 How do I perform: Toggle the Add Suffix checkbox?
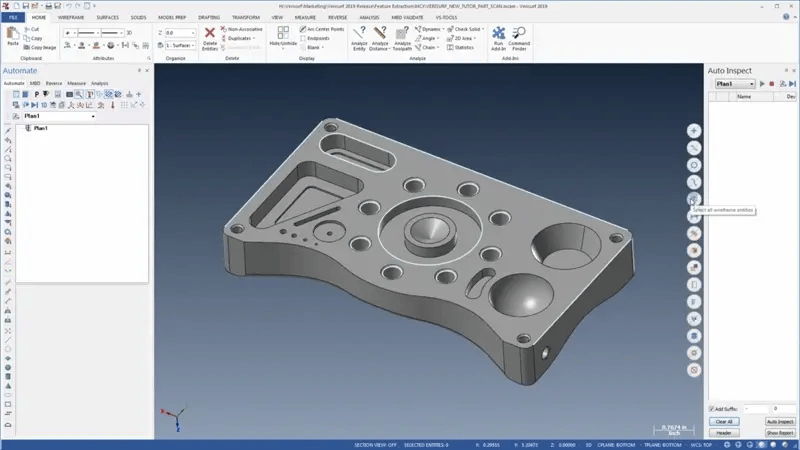click(712, 409)
